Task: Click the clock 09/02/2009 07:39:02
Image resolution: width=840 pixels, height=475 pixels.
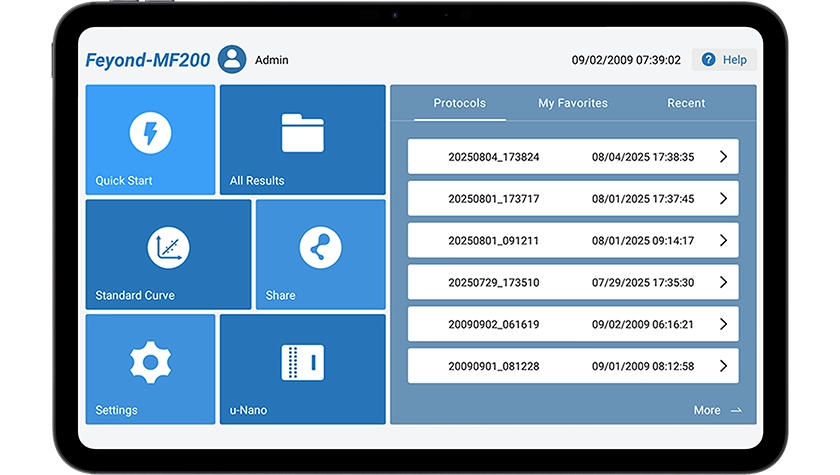Action: point(626,60)
